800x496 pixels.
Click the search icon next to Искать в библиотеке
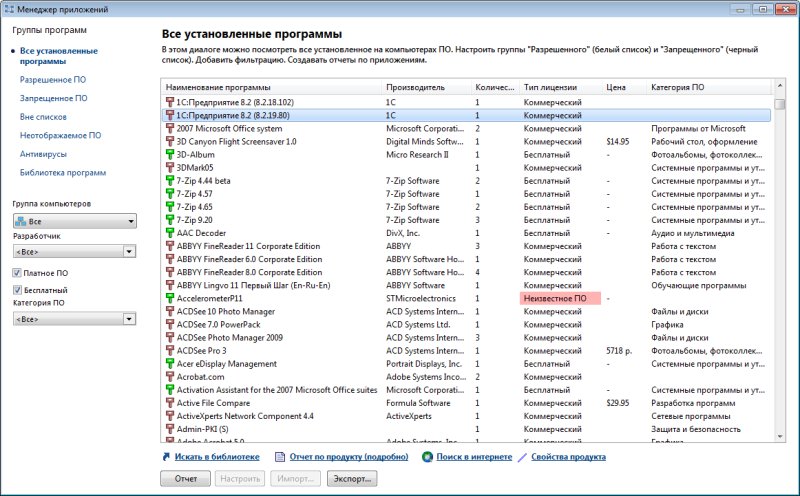click(x=166, y=457)
